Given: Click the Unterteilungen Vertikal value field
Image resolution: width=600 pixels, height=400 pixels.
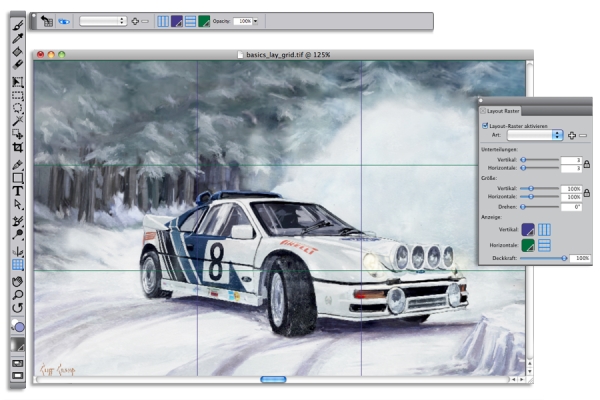Looking at the screenshot, I should pyautogui.click(x=571, y=160).
